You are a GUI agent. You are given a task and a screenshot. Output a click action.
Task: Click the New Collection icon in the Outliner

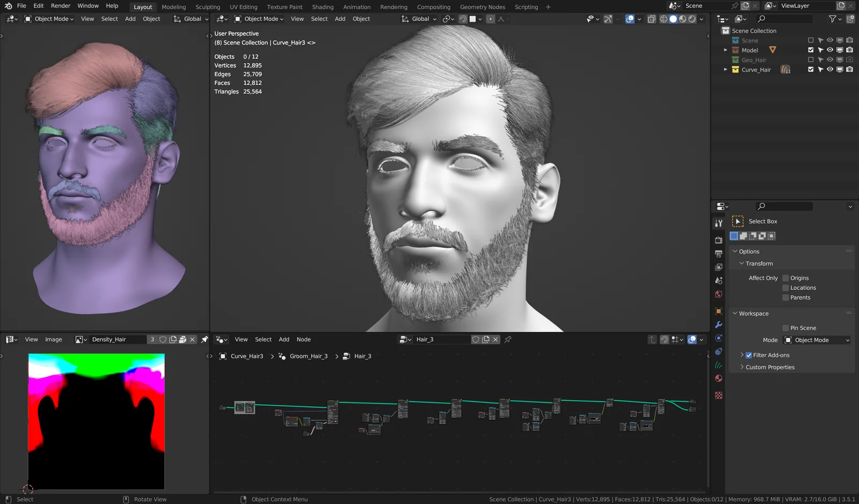tap(850, 19)
